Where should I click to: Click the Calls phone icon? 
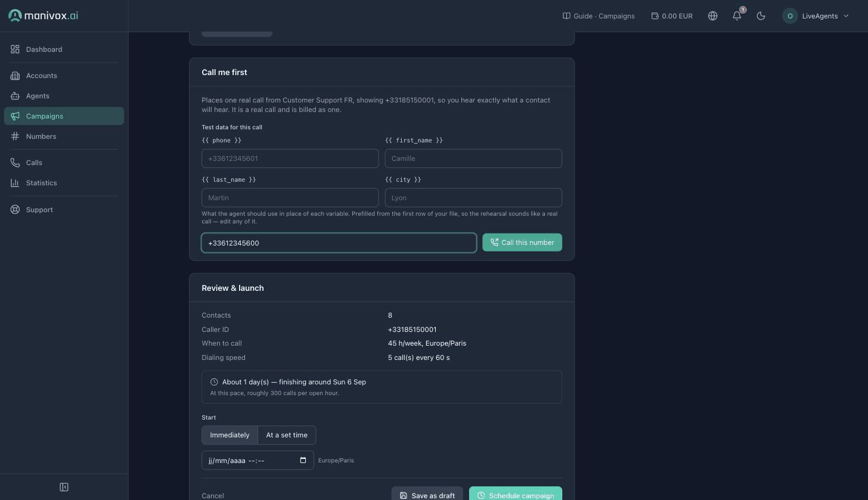(x=15, y=163)
